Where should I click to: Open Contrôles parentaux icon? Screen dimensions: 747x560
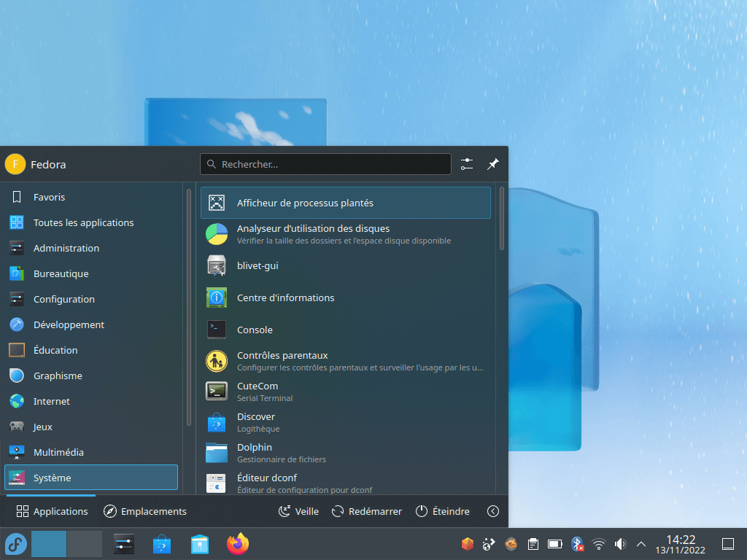216,362
